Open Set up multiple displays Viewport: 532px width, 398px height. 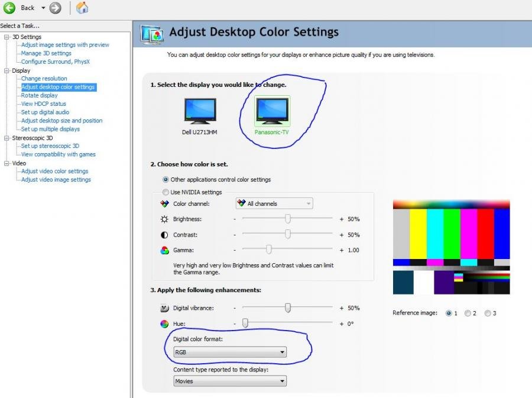click(x=51, y=129)
